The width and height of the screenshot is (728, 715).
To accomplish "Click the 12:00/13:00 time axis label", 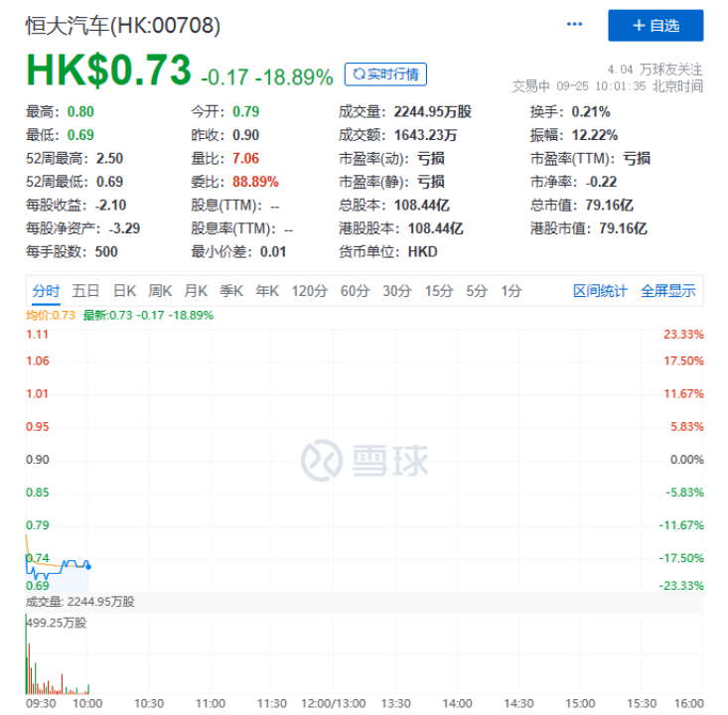I will click(x=334, y=704).
